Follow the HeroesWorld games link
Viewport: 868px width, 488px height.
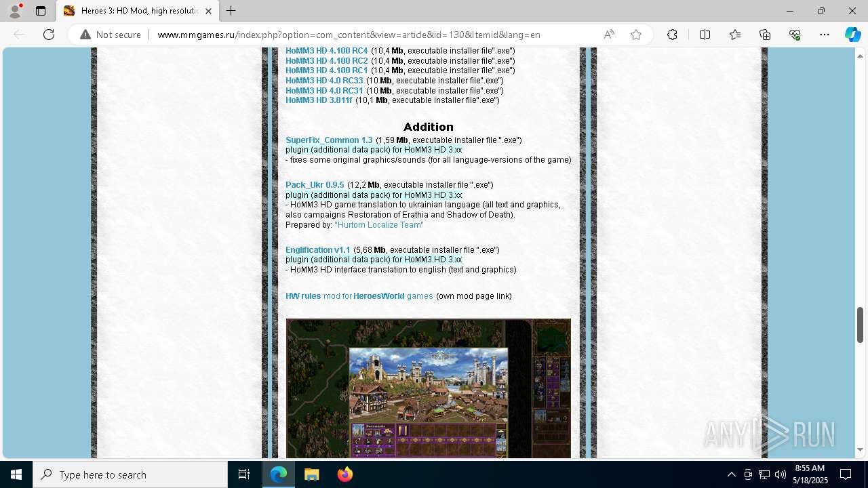pos(393,296)
